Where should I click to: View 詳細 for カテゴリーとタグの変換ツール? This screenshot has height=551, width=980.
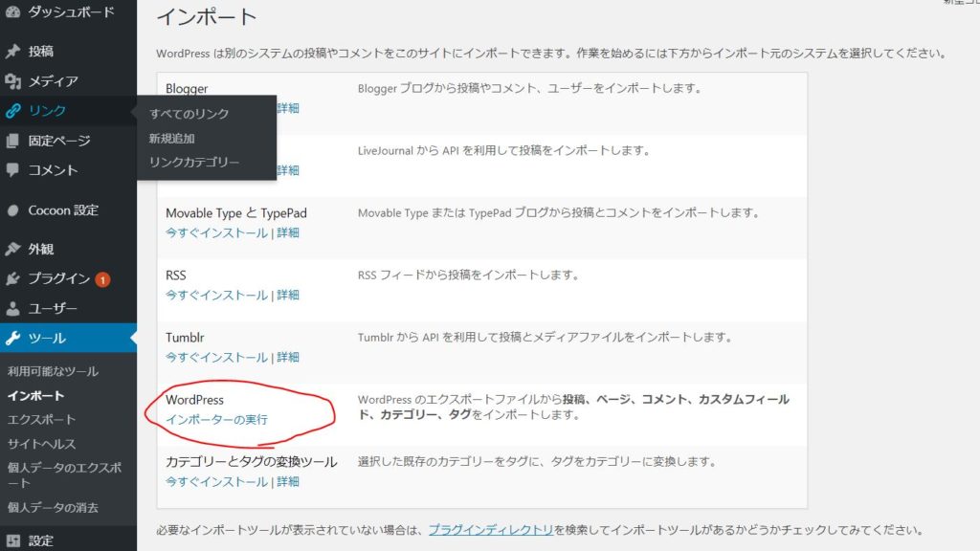pyautogui.click(x=287, y=482)
